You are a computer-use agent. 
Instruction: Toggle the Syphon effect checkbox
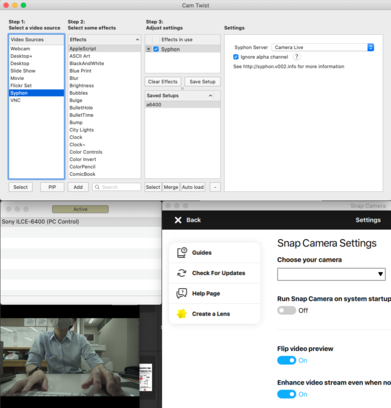(156, 49)
